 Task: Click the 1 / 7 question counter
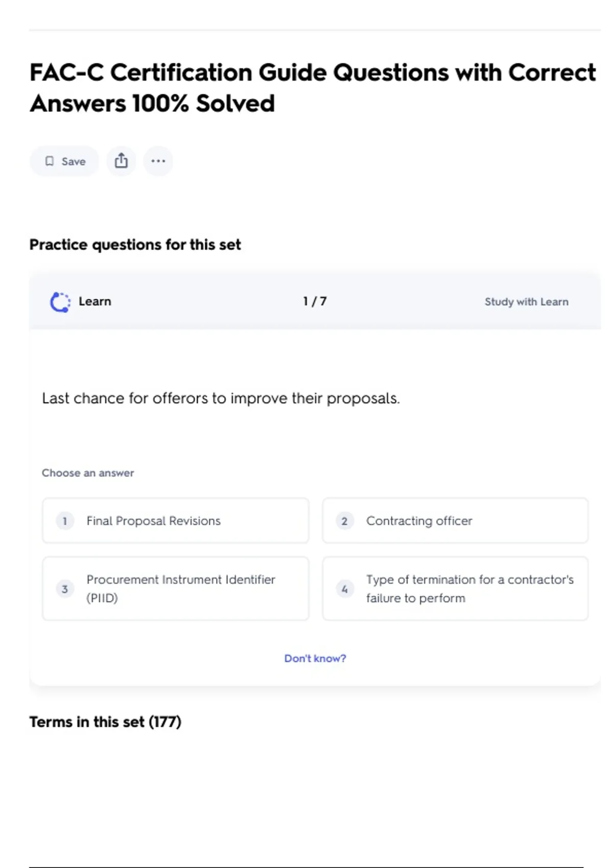click(315, 301)
